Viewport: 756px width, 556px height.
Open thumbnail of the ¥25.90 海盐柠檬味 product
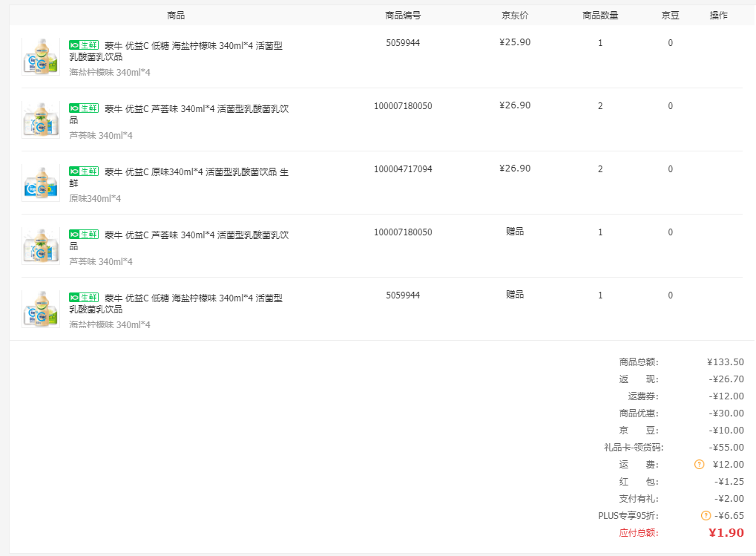pos(41,56)
